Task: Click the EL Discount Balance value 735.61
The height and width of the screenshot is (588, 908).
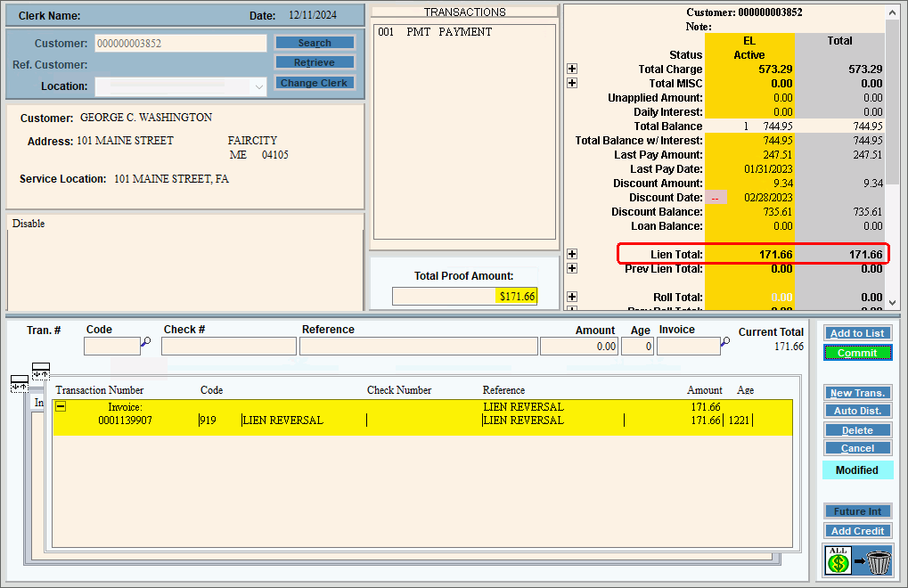Action: point(778,212)
